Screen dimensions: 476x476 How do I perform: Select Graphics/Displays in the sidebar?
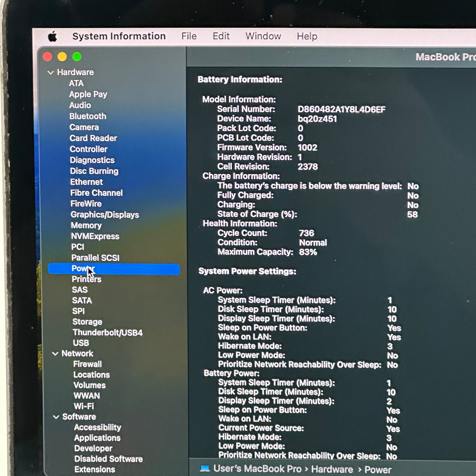point(105,215)
